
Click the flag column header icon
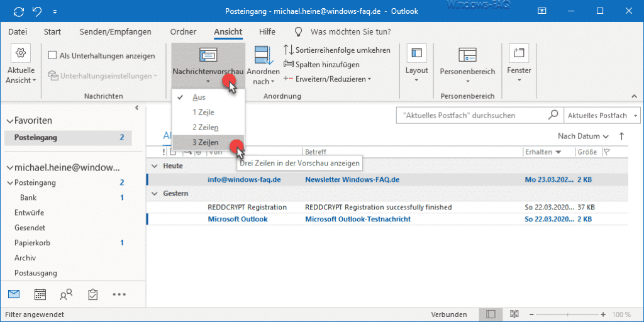(607, 152)
